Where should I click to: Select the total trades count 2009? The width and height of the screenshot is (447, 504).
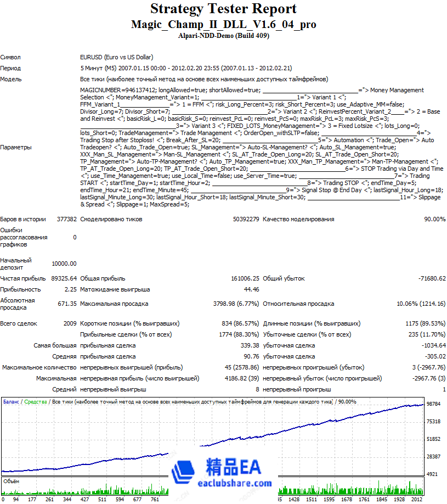click(x=70, y=323)
